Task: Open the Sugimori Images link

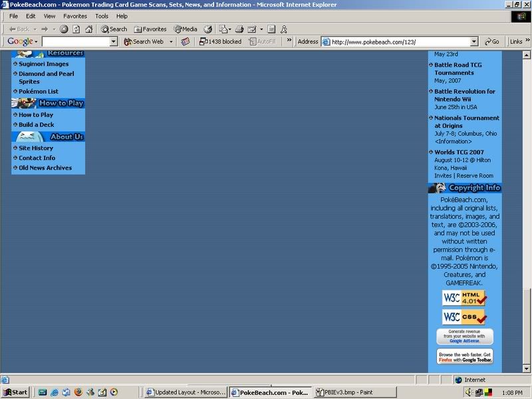Action: pos(43,64)
